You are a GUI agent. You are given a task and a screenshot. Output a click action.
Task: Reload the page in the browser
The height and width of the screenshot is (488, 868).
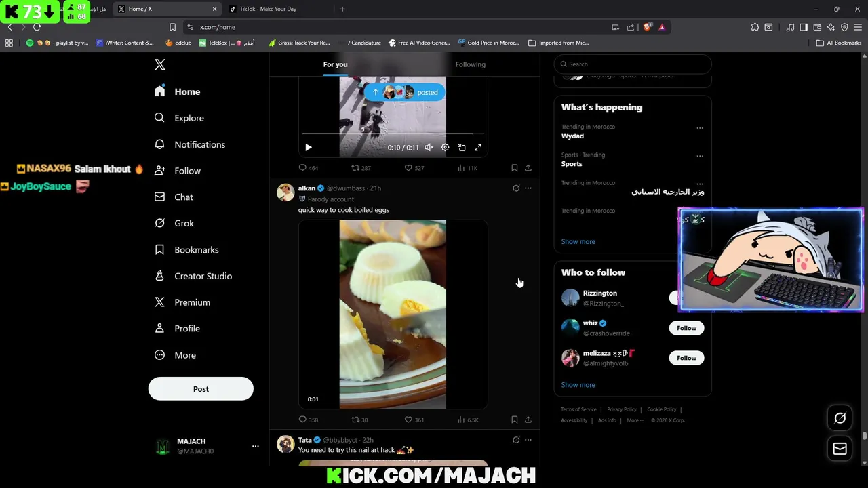pyautogui.click(x=37, y=27)
